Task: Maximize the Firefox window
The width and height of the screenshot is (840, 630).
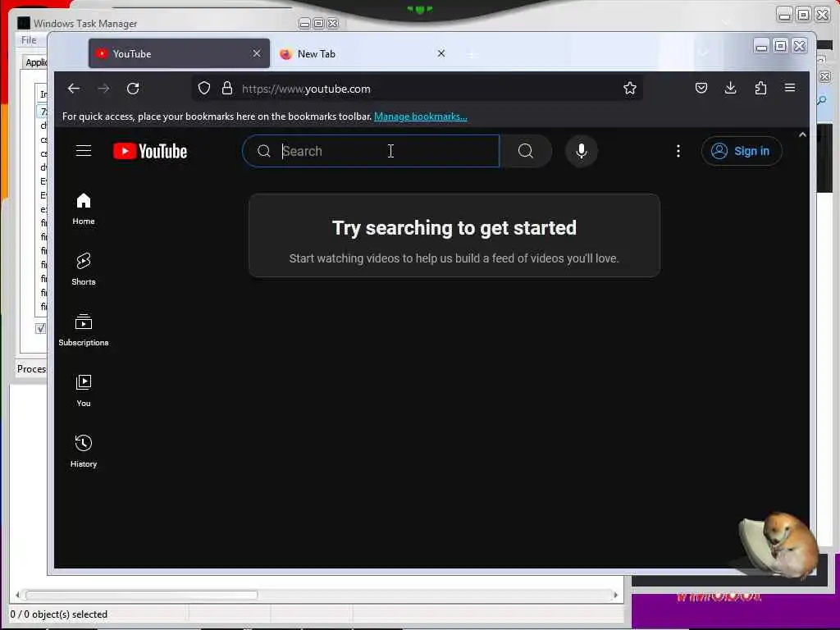Action: [781, 47]
